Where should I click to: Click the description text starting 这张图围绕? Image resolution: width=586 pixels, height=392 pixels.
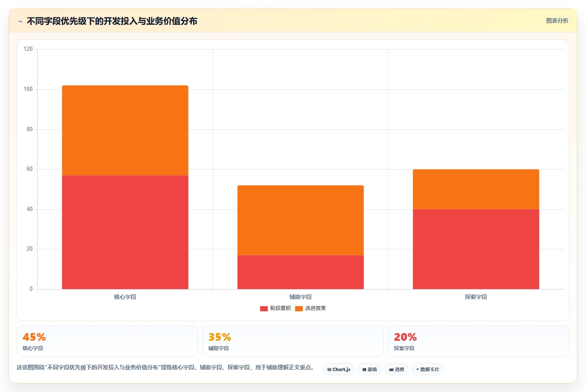pos(166,367)
